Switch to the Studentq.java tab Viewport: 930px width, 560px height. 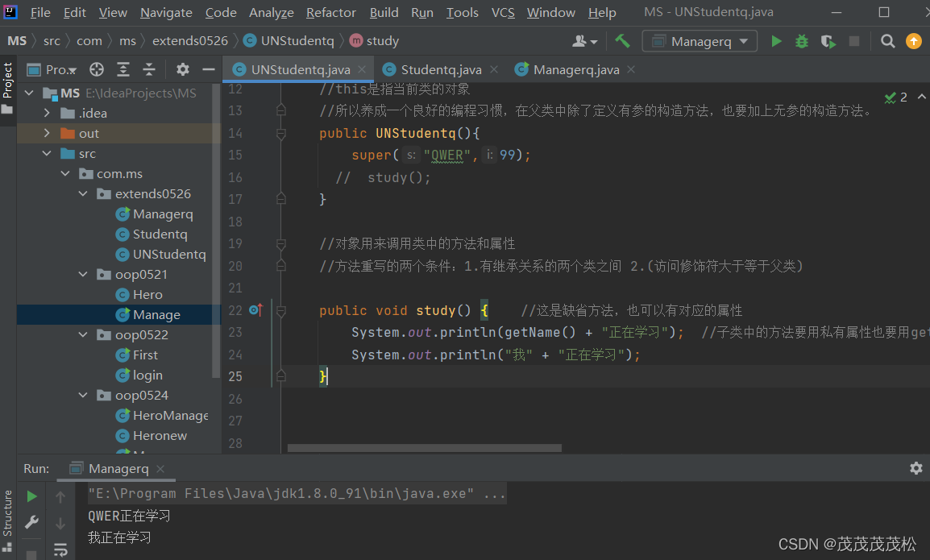(x=441, y=70)
